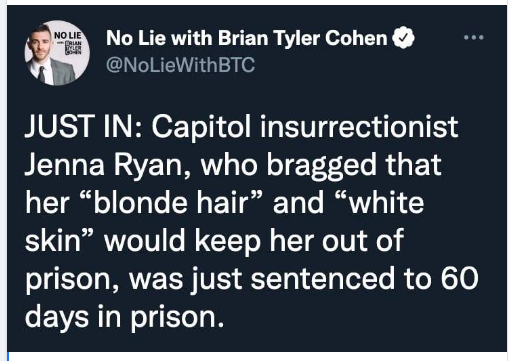Visit the @NoLieWithBTC handle

coord(180,65)
